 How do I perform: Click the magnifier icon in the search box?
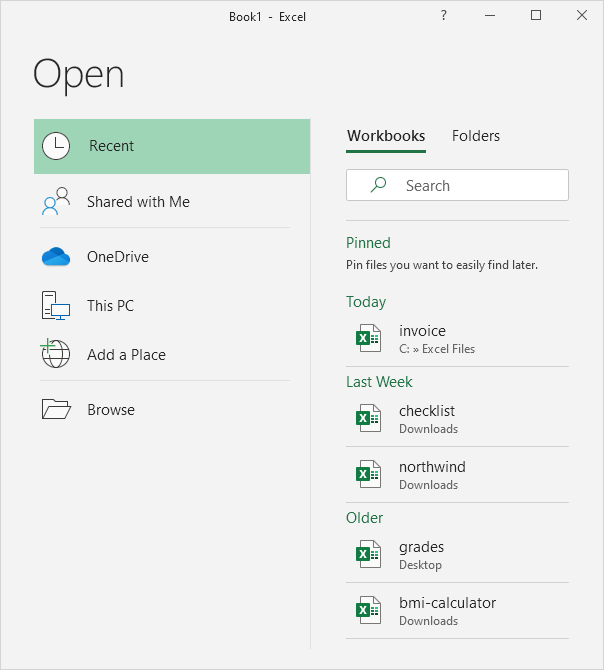378,186
